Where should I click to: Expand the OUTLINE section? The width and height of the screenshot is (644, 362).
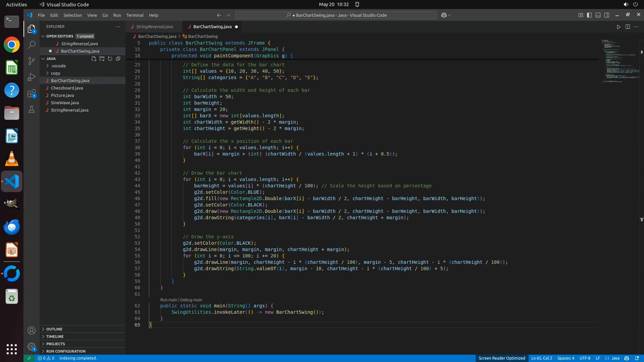(x=54, y=329)
